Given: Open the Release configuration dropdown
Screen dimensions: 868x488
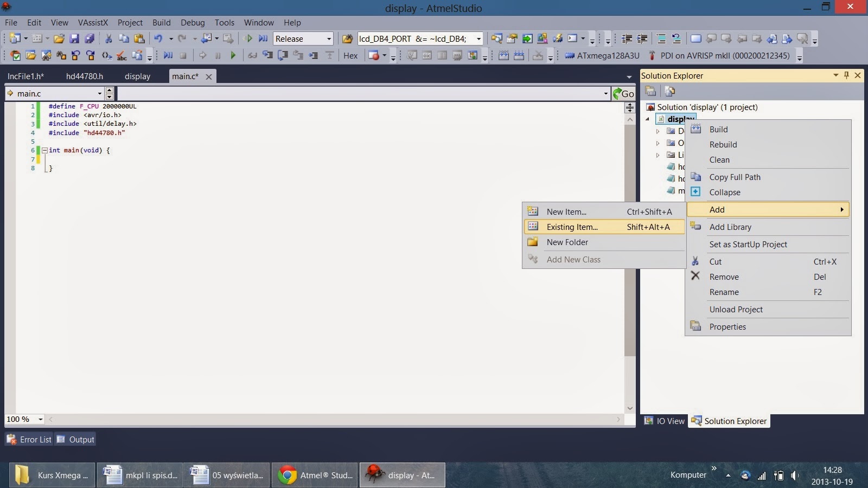Looking at the screenshot, I should [329, 38].
